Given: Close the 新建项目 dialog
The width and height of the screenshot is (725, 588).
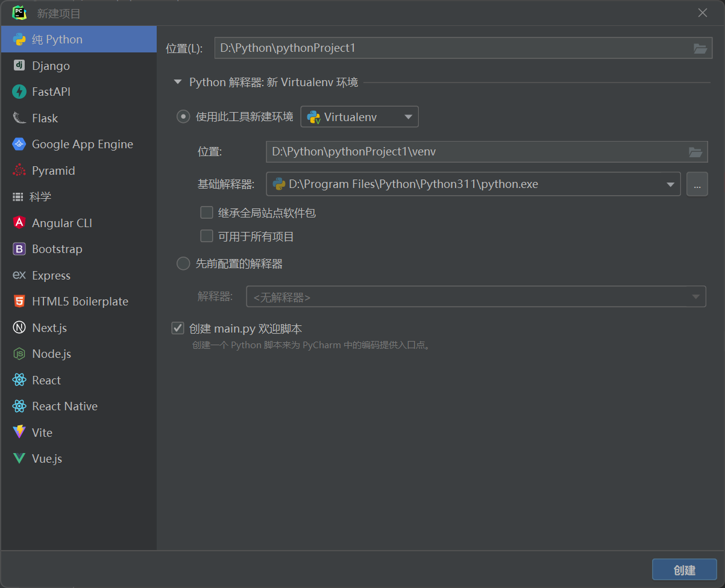Looking at the screenshot, I should pyautogui.click(x=702, y=13).
